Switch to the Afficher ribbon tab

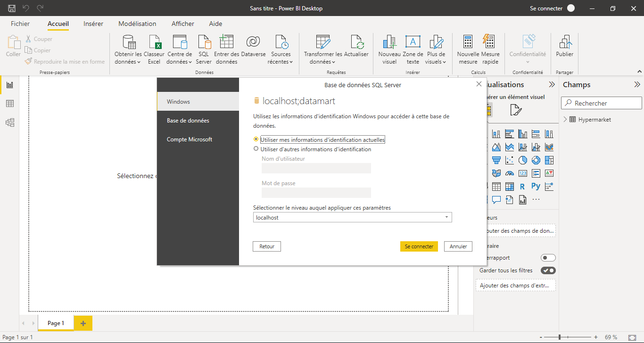(183, 24)
